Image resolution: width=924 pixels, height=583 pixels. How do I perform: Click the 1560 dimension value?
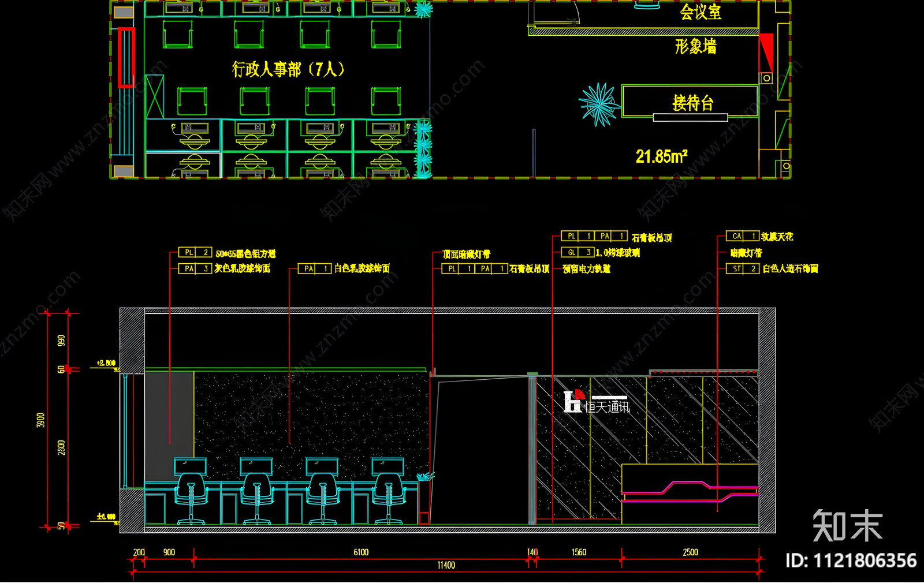(x=579, y=552)
